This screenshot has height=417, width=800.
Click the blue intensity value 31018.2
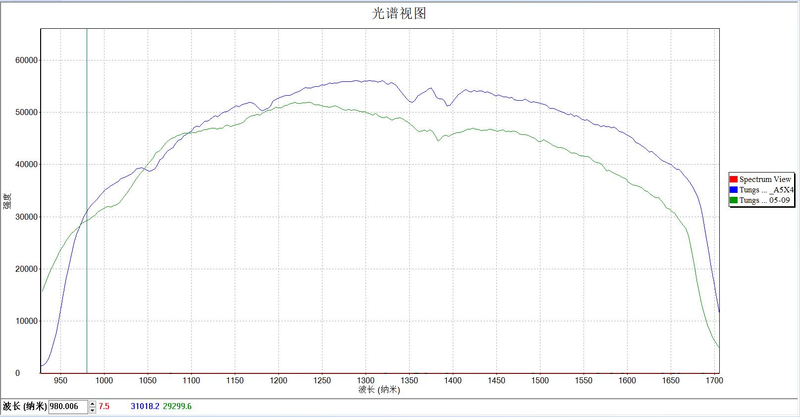point(145,406)
